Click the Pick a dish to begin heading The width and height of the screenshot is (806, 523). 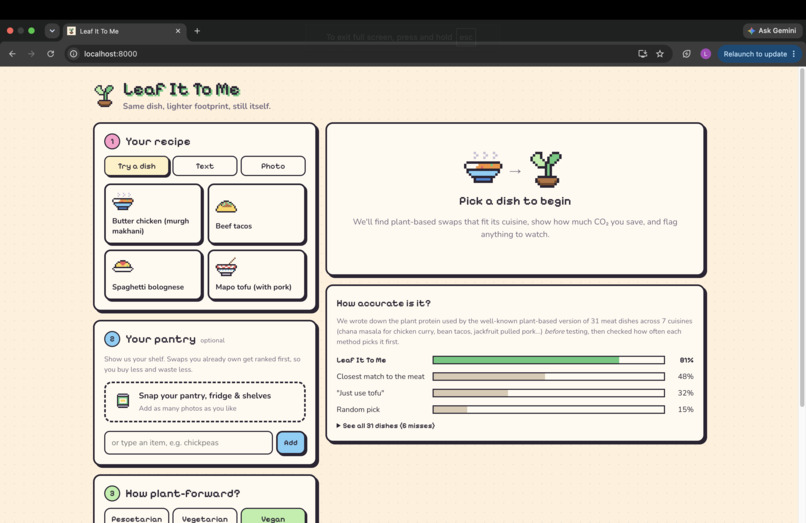(x=515, y=201)
